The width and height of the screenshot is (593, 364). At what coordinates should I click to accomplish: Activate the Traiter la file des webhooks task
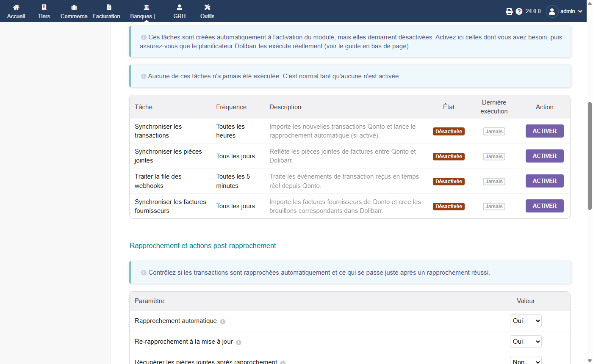(544, 181)
